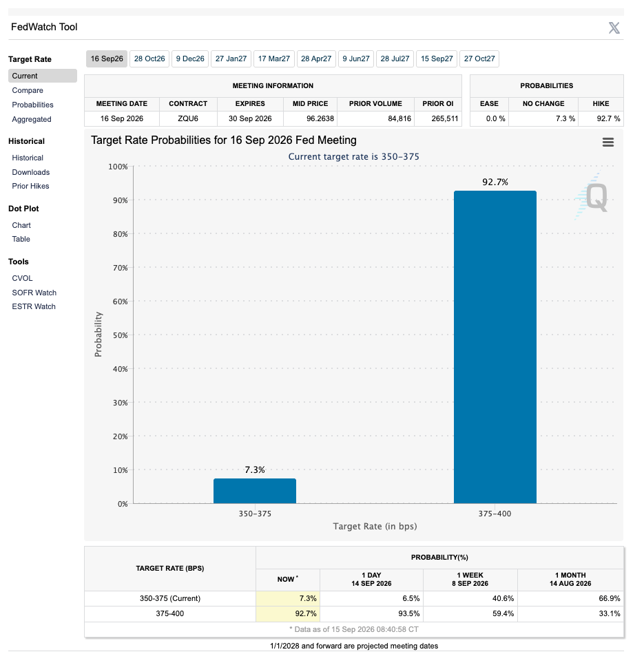Viewport: 644px width, 654px height.
Task: Switch to the 28 Oct26 meeting tab
Action: tap(149, 59)
